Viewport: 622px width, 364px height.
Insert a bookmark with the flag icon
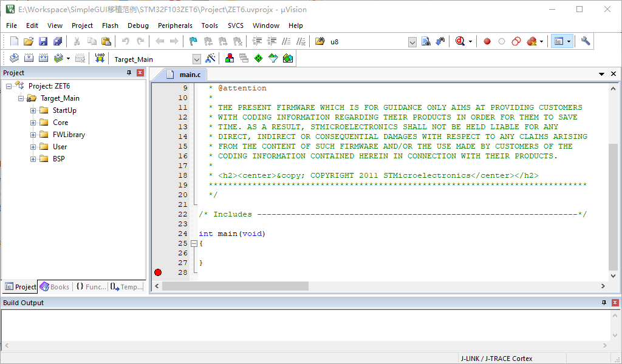point(193,41)
